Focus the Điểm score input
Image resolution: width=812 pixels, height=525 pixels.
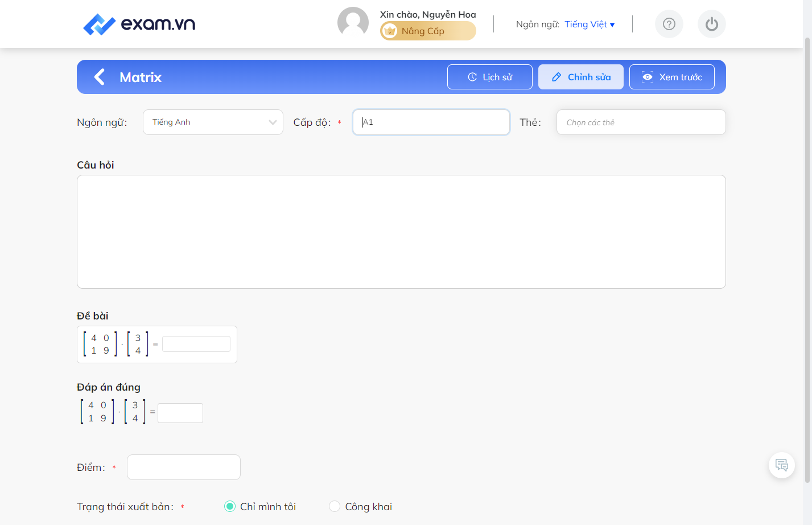(184, 467)
